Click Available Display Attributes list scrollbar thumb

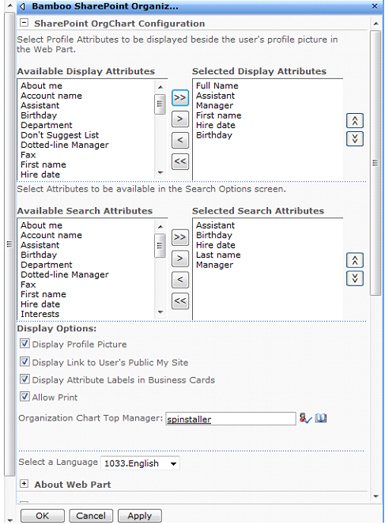click(160, 104)
